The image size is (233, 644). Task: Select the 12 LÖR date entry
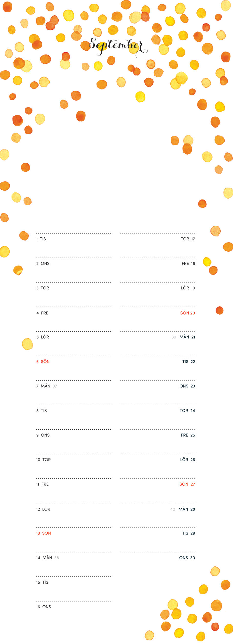point(43,509)
